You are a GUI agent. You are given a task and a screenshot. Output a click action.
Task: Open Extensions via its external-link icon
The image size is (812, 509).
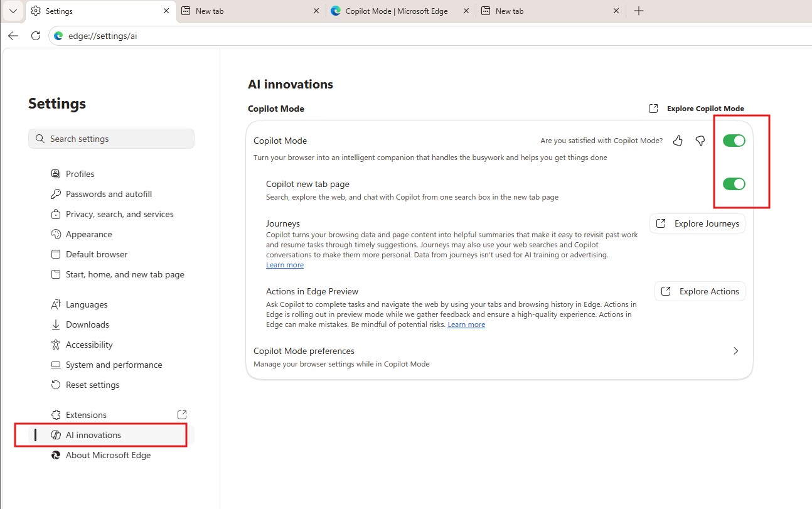[181, 414]
